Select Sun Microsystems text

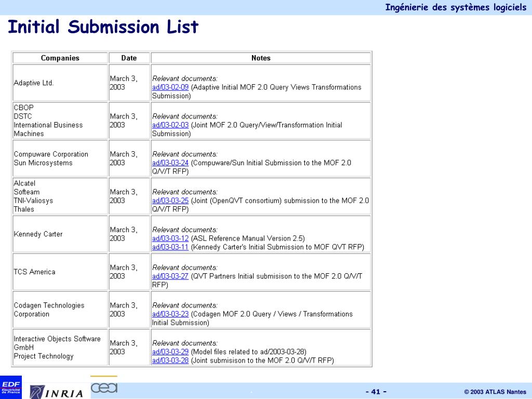point(43,163)
